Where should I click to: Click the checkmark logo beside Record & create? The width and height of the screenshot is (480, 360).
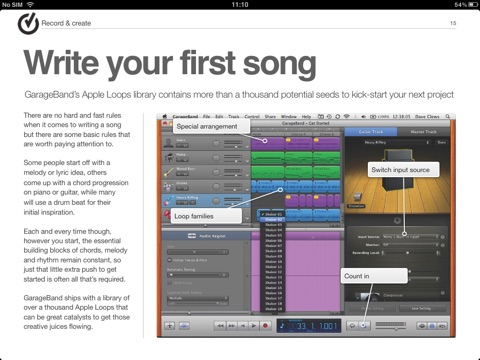click(x=28, y=23)
